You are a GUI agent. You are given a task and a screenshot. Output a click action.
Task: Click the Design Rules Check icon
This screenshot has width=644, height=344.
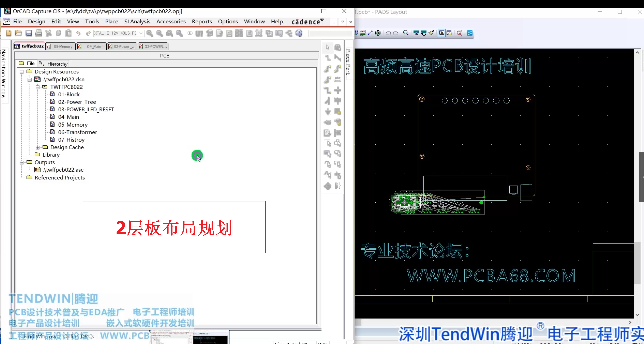[219, 33]
